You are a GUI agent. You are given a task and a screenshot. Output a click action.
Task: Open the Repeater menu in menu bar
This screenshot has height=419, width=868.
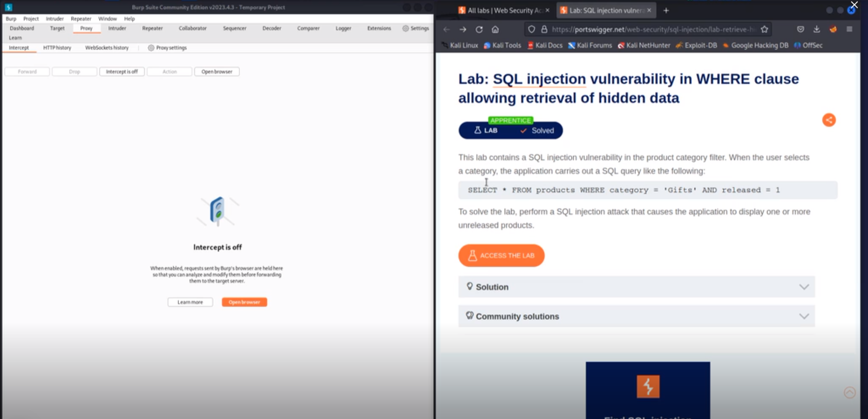pyautogui.click(x=81, y=19)
